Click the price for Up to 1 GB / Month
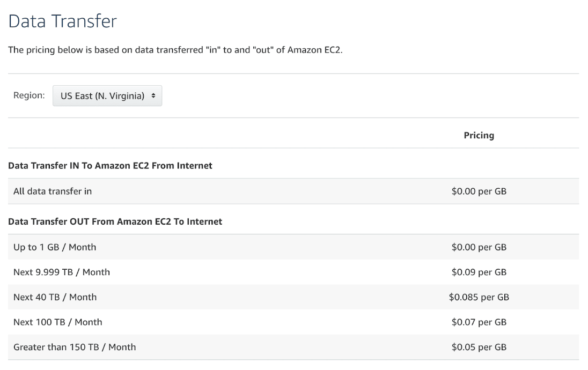 tap(479, 247)
